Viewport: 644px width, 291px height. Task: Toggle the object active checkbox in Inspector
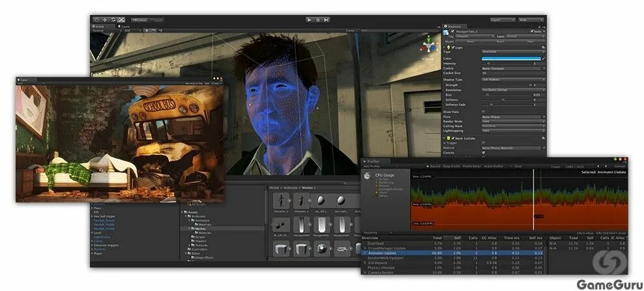[x=453, y=31]
